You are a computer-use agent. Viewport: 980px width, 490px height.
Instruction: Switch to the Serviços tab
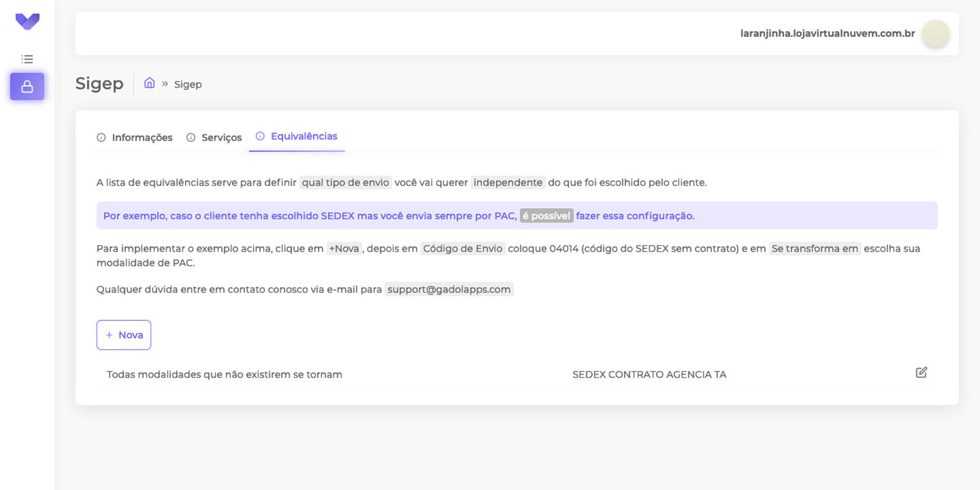tap(214, 137)
